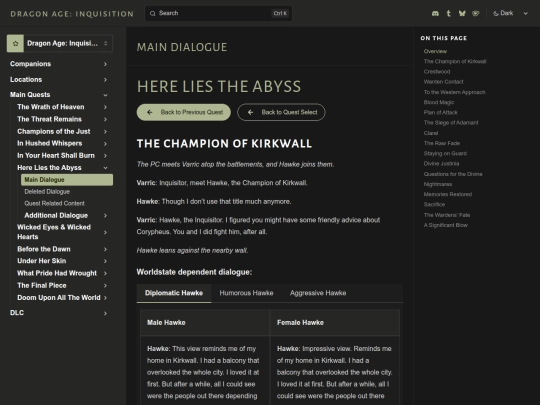Open the Dragon Age: Inquisi... section switcher

pos(60,43)
